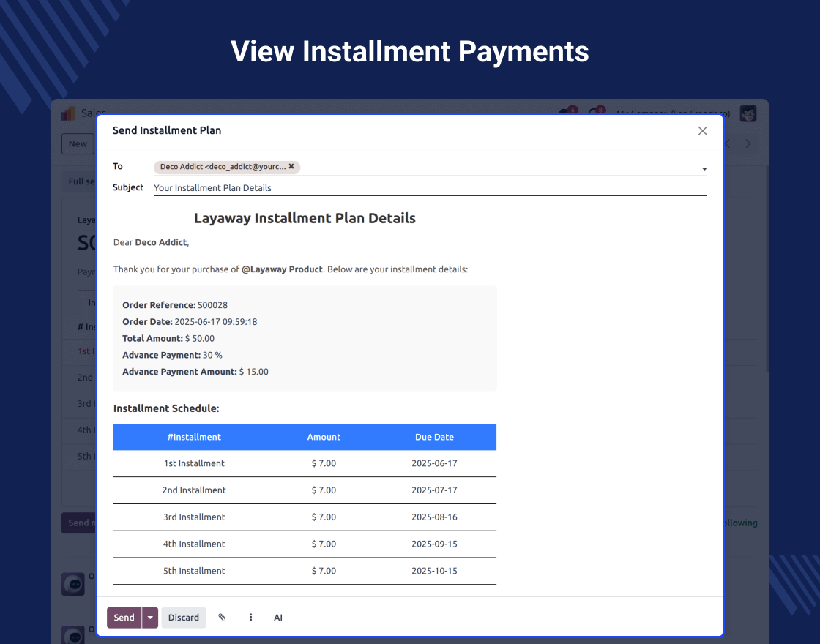820x644 pixels.
Task: Click the 1st Installment amount $ 7.00
Action: (x=324, y=463)
